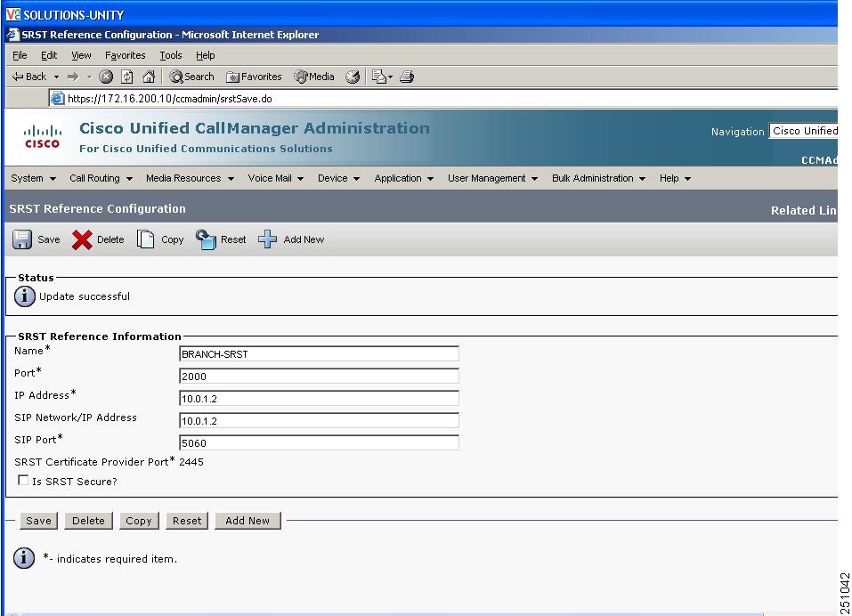Open the browser Search pane
The image size is (852, 616).
(x=191, y=77)
